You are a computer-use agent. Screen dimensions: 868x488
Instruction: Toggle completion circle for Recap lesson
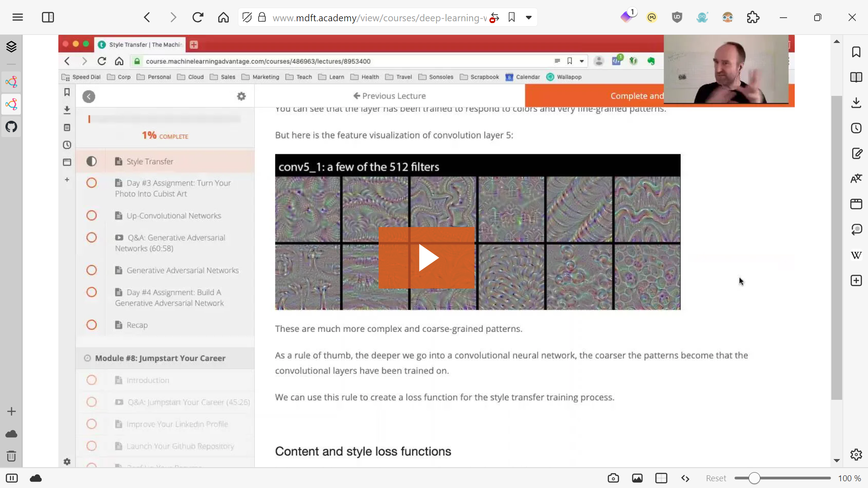click(91, 325)
